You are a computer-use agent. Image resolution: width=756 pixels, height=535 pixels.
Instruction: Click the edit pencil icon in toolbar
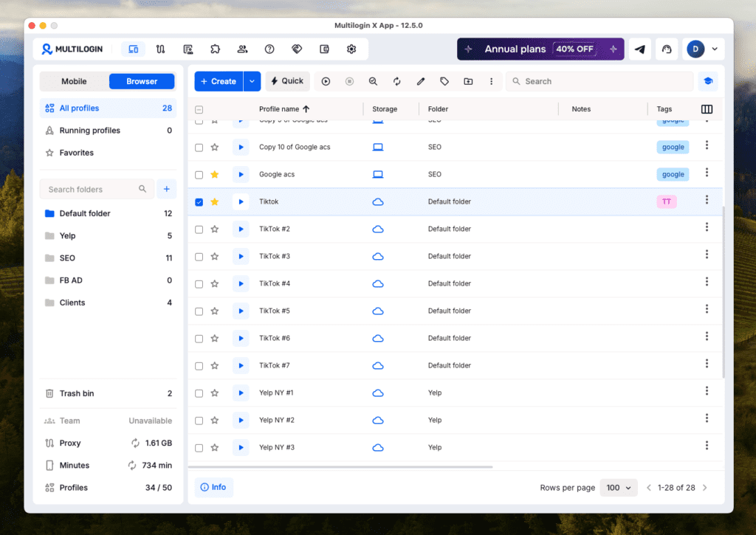[420, 81]
